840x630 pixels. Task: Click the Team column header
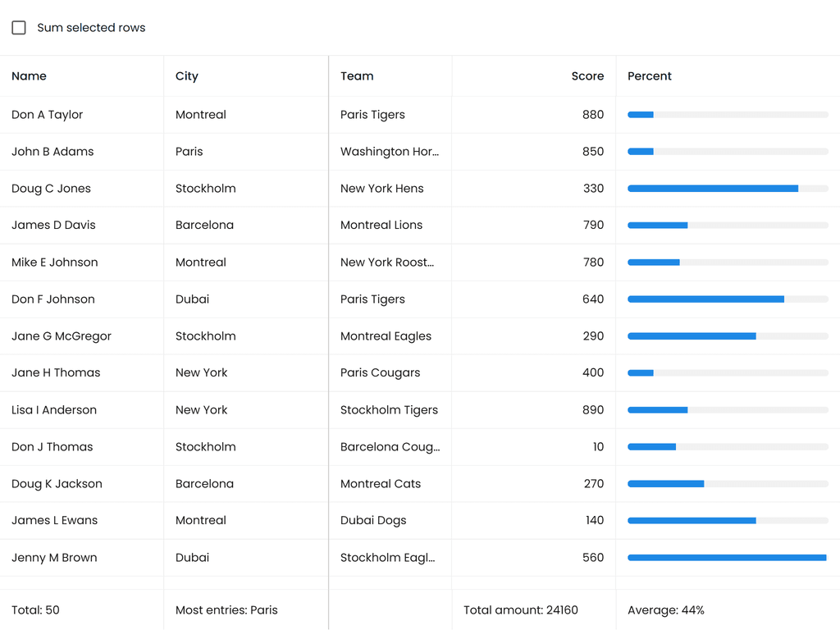pos(357,76)
